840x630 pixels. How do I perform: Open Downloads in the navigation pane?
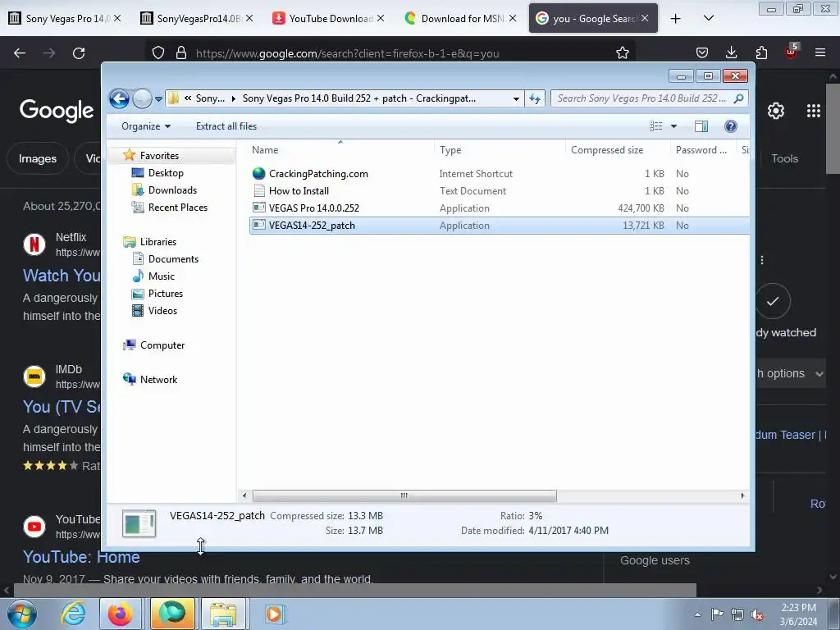tap(172, 190)
